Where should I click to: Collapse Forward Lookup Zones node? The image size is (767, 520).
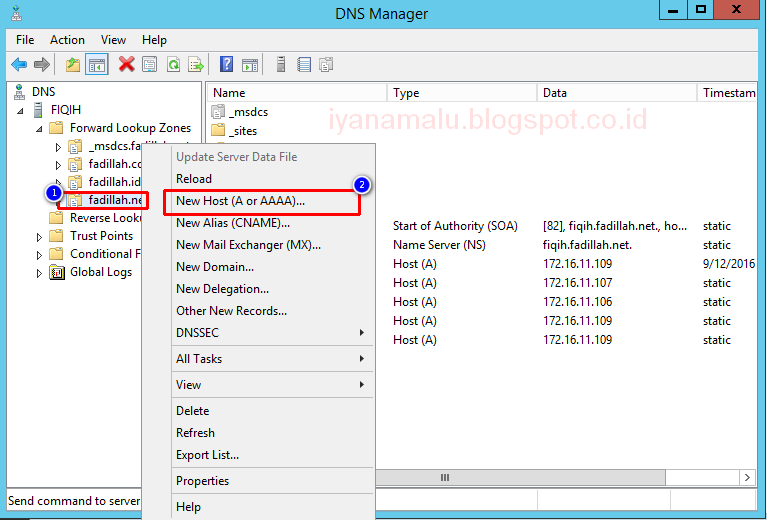pyautogui.click(x=39, y=129)
